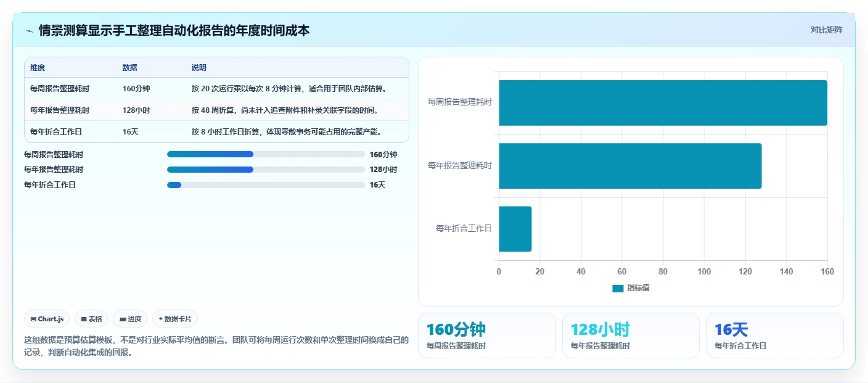Click the 每年报告整理耗时 chart bar
Image resolution: width=868 pixels, height=383 pixels.
pyautogui.click(x=630, y=166)
